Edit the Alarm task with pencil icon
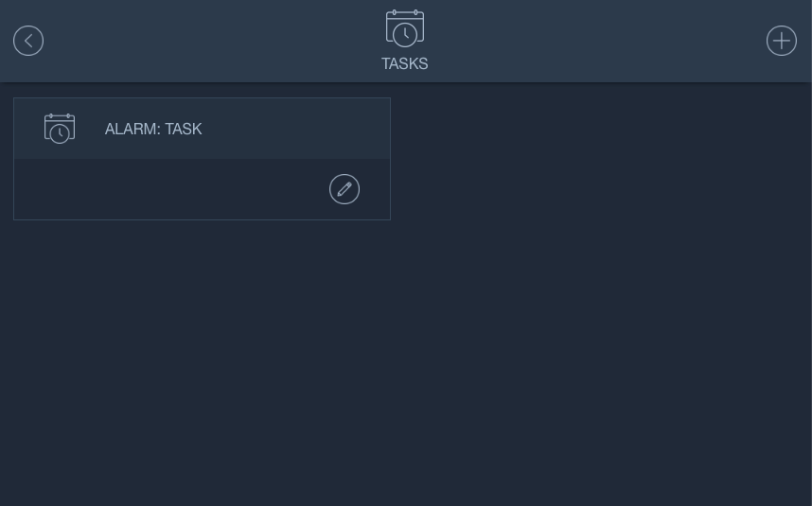 [x=344, y=189]
